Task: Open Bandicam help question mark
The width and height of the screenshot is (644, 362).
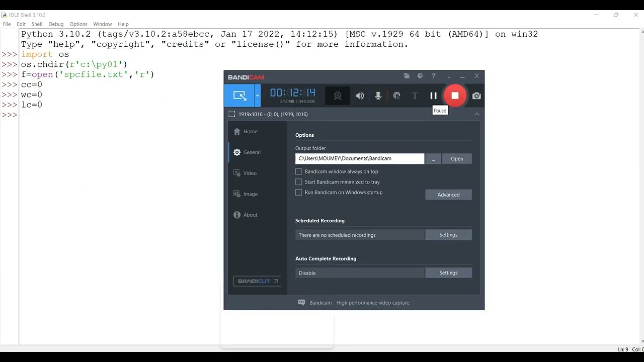Action: 433,76
